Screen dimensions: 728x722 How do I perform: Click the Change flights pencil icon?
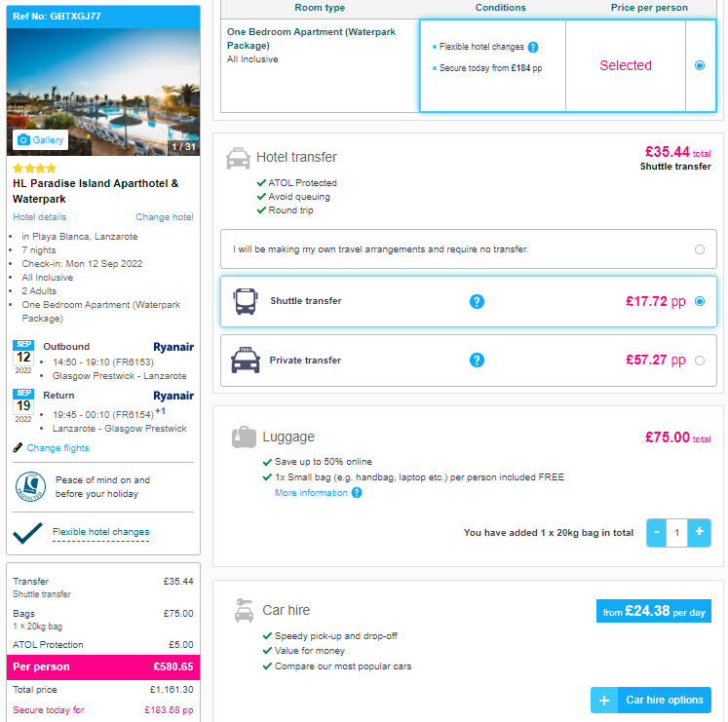18,447
